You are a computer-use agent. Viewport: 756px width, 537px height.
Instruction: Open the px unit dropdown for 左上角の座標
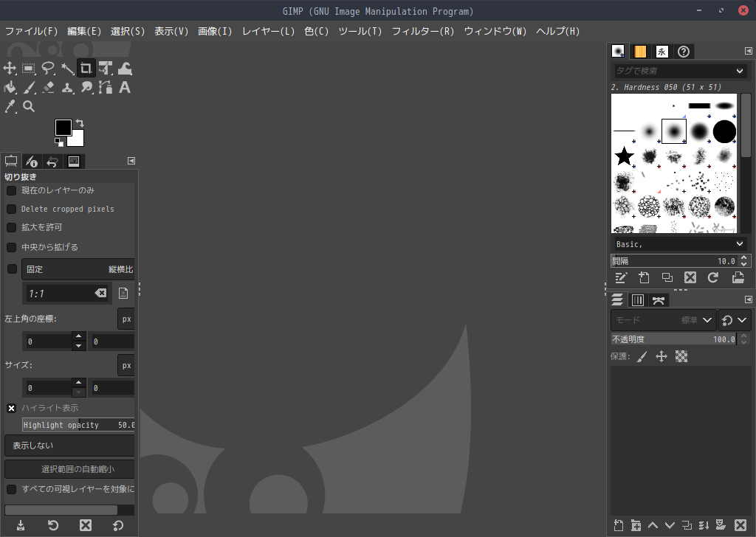pyautogui.click(x=126, y=319)
